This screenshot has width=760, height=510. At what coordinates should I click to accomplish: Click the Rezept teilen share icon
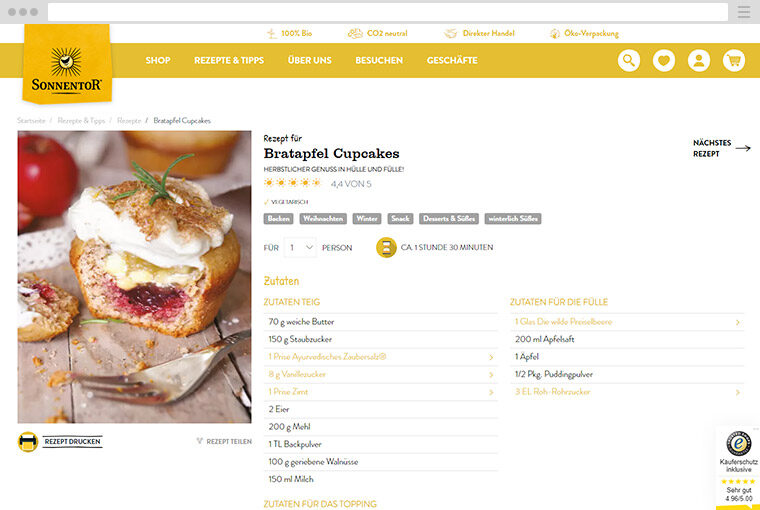[199, 441]
